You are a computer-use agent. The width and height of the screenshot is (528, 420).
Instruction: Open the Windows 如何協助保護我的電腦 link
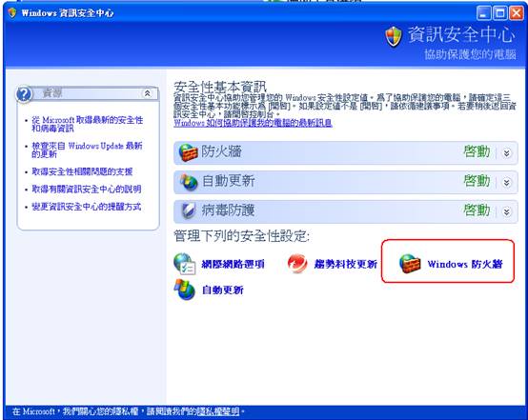(x=253, y=123)
